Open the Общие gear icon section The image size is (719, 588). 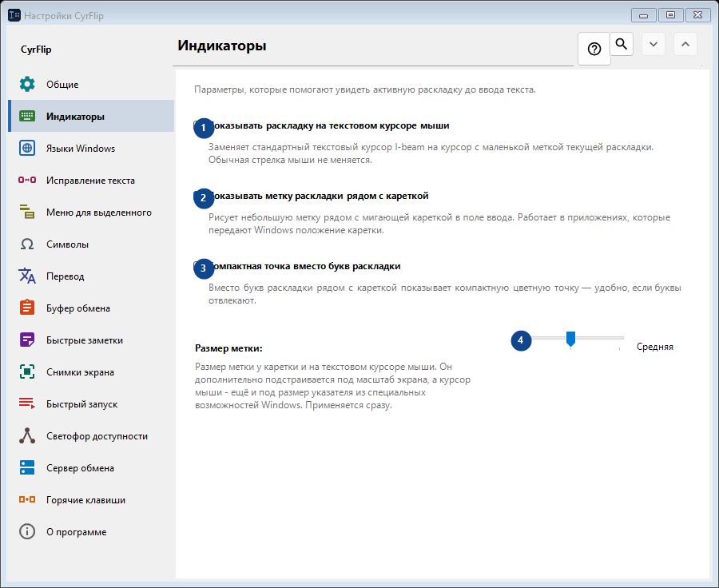click(x=27, y=84)
